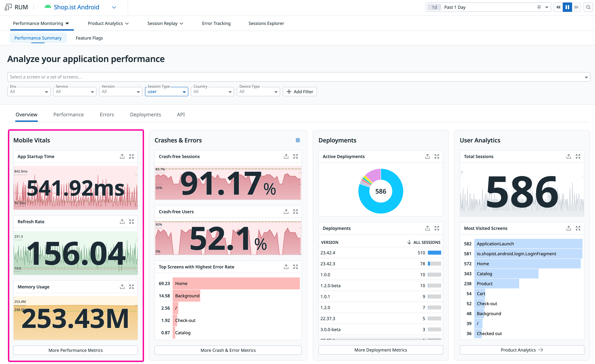Open Total Sessions widget in fullscreen
Screen dimensions: 595x364
click(x=578, y=156)
